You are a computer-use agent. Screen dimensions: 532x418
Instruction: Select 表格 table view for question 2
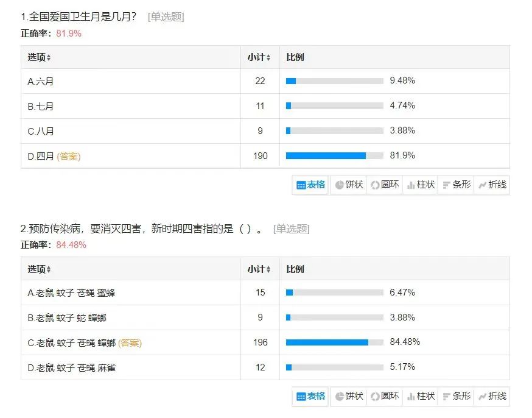pyautogui.click(x=310, y=396)
